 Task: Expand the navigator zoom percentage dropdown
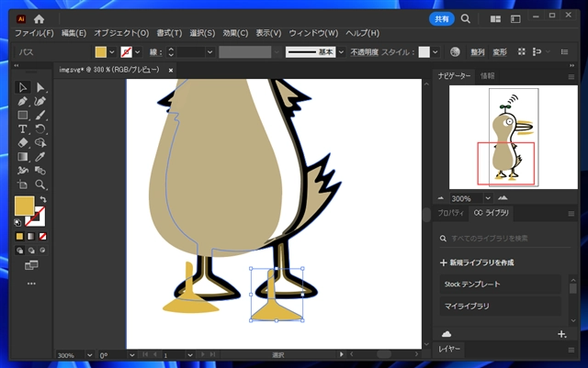coord(479,198)
